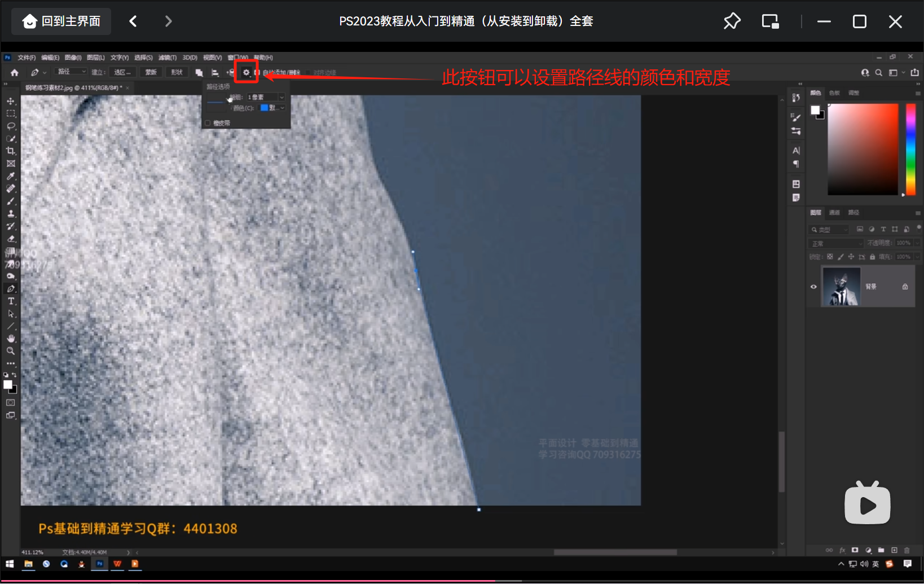Toggle lock all padlock icon
924x584 pixels.
pos(873,257)
